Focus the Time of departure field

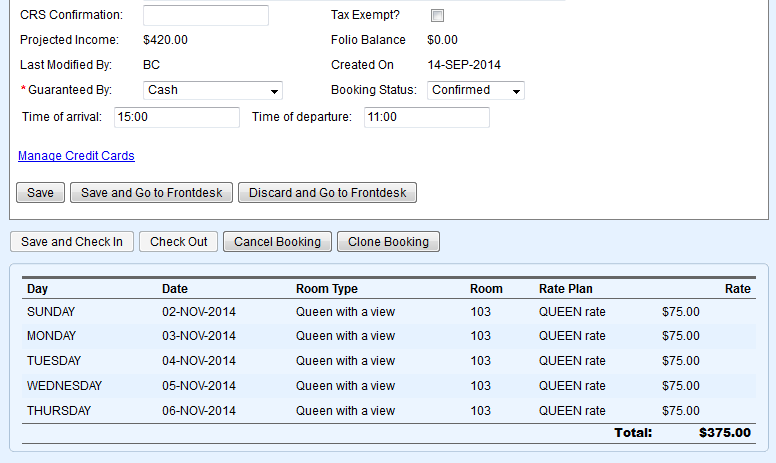(x=427, y=117)
